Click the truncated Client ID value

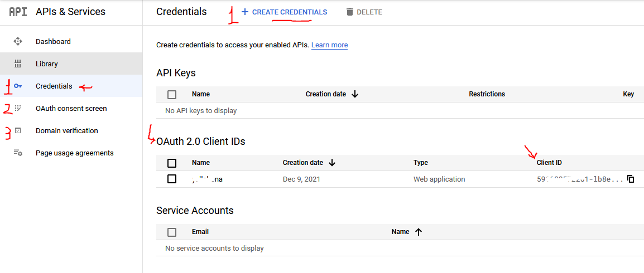pos(580,179)
